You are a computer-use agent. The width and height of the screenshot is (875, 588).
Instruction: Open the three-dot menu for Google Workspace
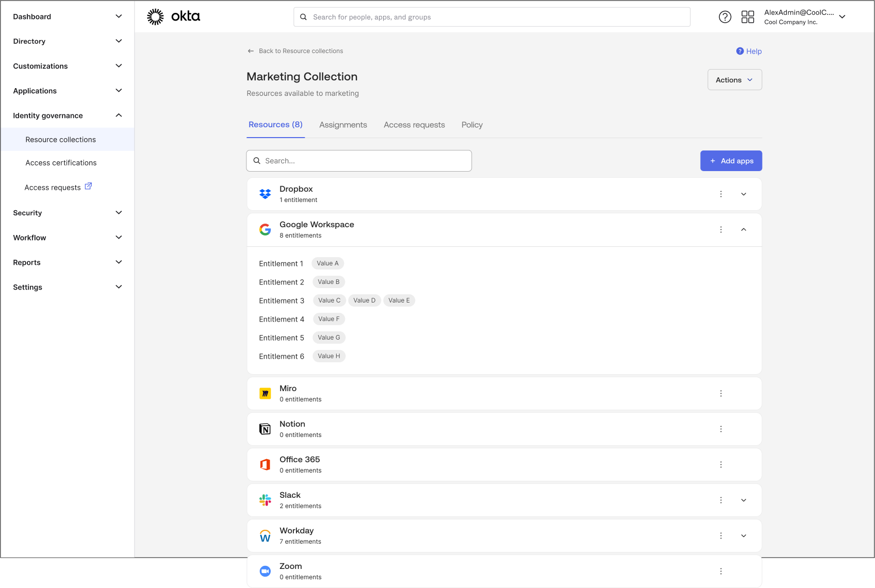(721, 229)
